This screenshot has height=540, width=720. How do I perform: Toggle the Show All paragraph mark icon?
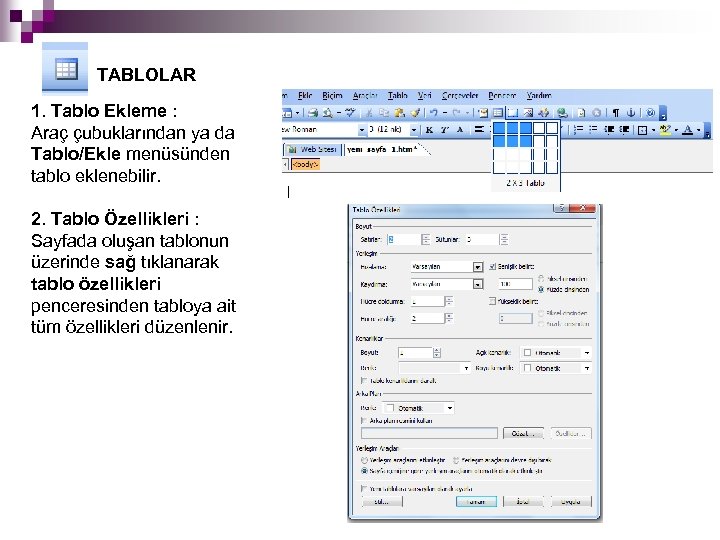(616, 112)
